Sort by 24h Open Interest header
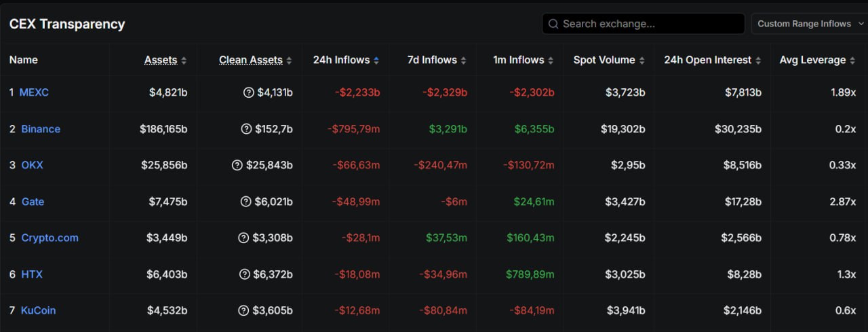Image resolution: width=868 pixels, height=332 pixels. [x=712, y=60]
